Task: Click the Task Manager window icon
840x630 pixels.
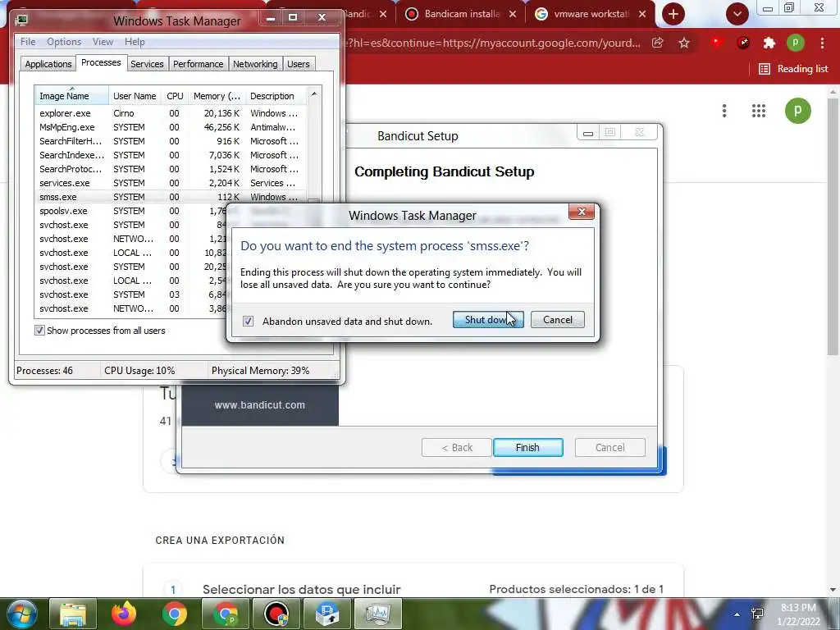Action: (x=21, y=21)
